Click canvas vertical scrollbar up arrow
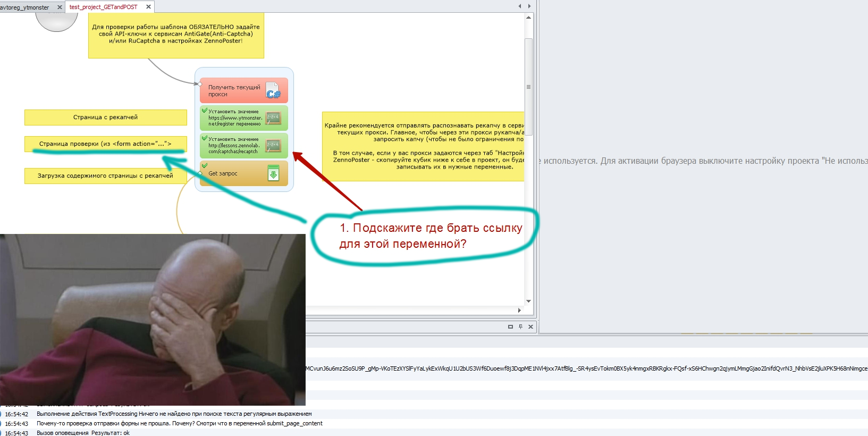 click(528, 18)
